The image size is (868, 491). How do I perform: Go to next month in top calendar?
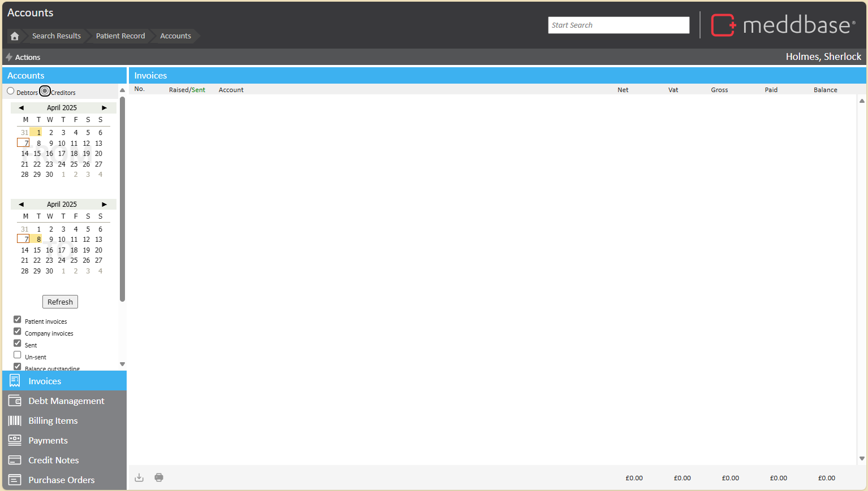(104, 107)
